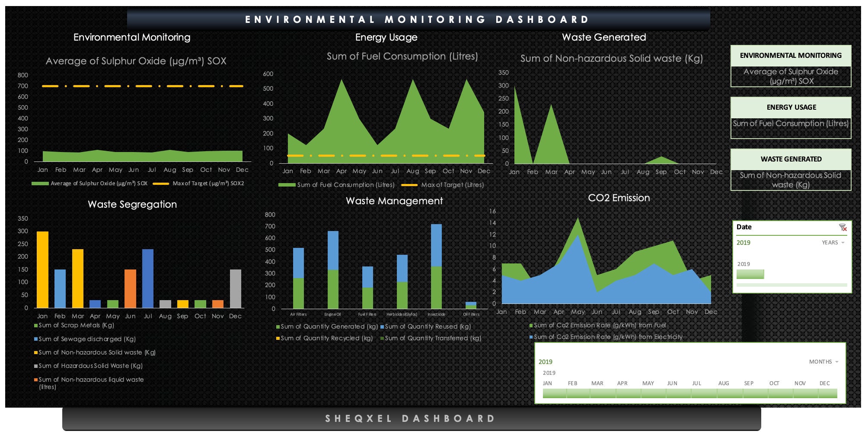The width and height of the screenshot is (868, 437).
Task: Click the ENVIRONMENTAL MONITORING navigation header
Action: click(x=791, y=55)
